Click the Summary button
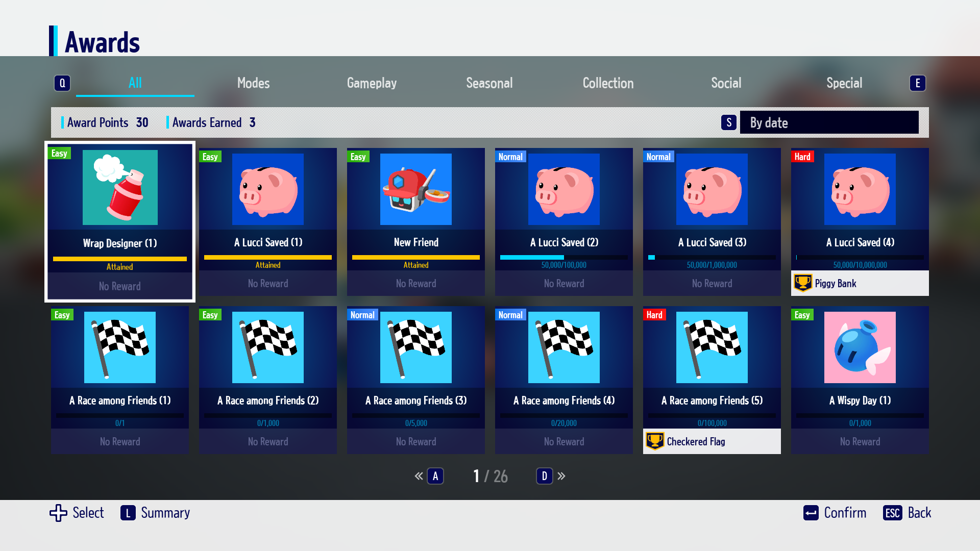This screenshot has width=980, height=551. click(165, 513)
